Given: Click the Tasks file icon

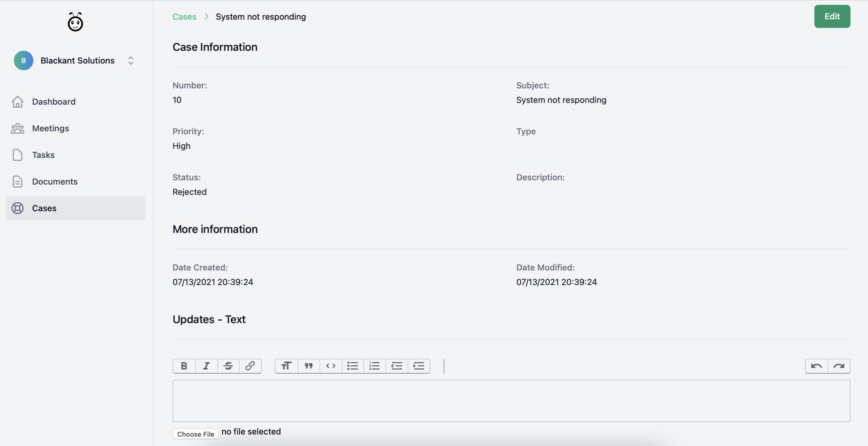Looking at the screenshot, I should tap(17, 155).
